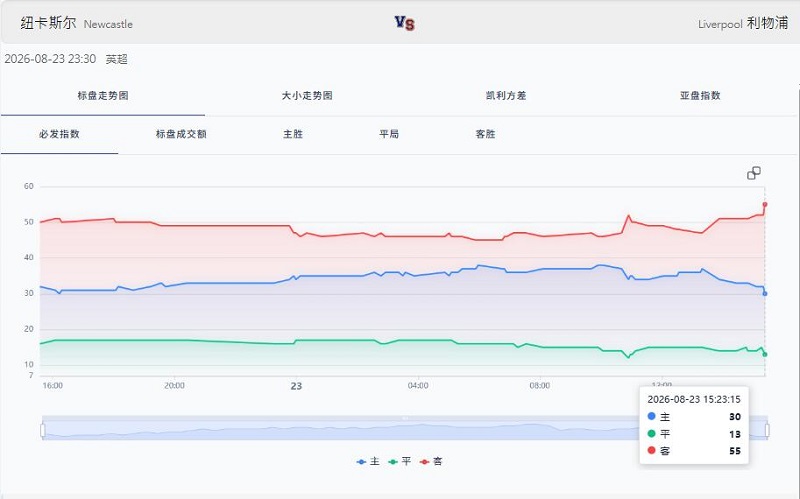This screenshot has height=499, width=800.
Task: Switch to the 大小走势图 tab
Action: click(307, 95)
